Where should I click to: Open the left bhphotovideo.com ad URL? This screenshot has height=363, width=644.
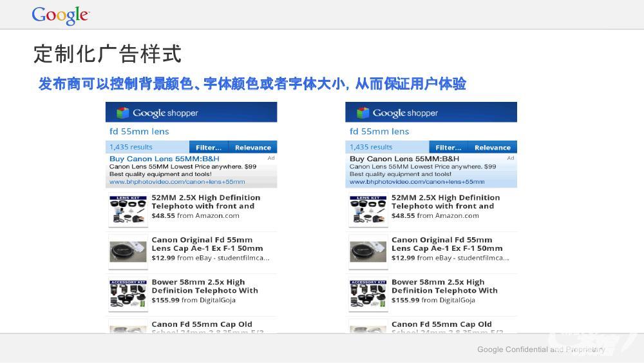(177, 182)
